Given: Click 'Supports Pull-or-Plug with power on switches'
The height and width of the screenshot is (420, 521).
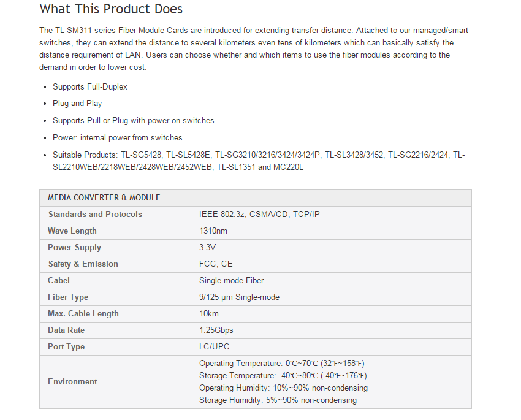Looking at the screenshot, I should [133, 120].
